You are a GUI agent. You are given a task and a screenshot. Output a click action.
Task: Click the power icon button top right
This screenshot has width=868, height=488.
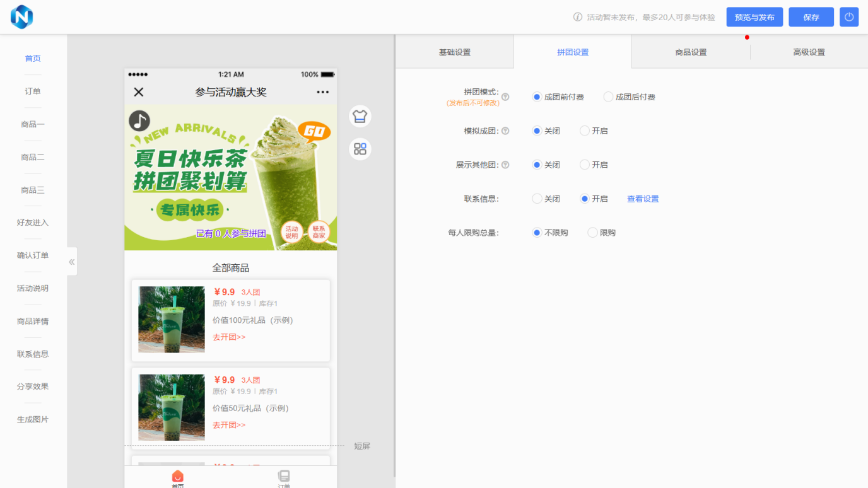tap(849, 17)
